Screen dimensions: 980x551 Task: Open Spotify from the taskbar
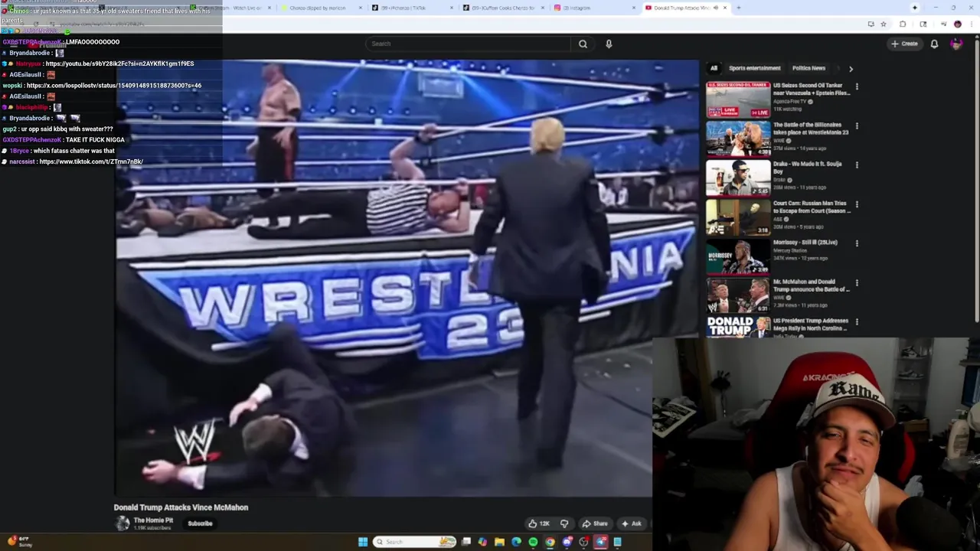(x=533, y=542)
